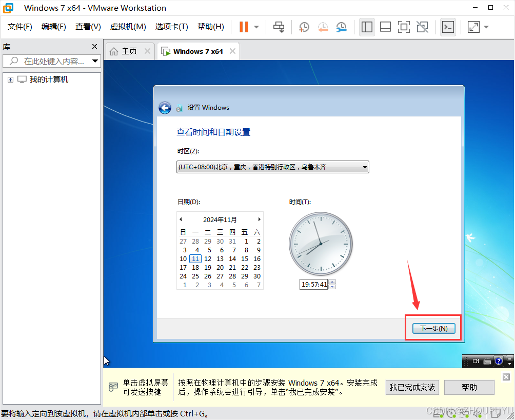Take a snapshot of this VM
Screen dimensions: 515x420
pos(304,27)
